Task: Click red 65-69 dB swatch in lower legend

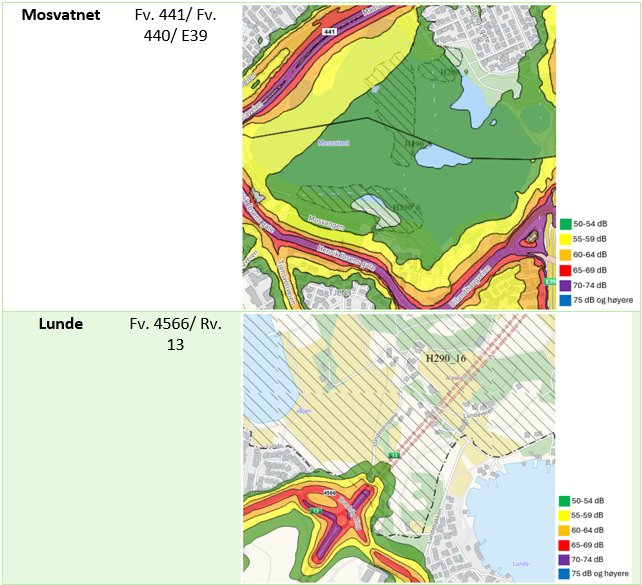Action: [566, 545]
